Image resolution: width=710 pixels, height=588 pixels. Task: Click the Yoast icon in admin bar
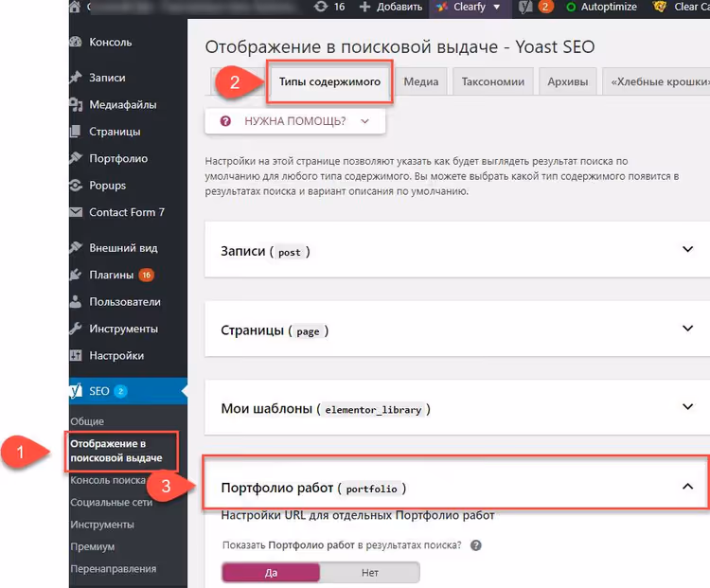[x=525, y=7]
